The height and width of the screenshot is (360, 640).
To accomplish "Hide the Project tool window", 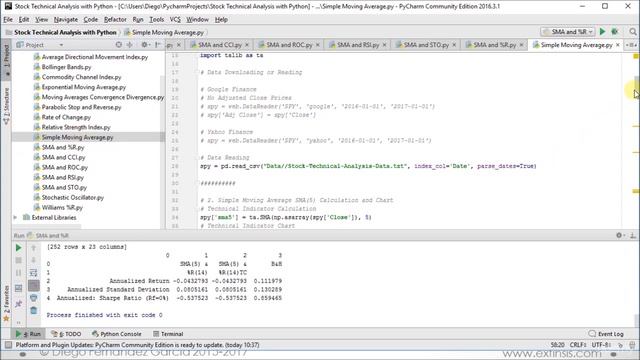I will (x=158, y=45).
